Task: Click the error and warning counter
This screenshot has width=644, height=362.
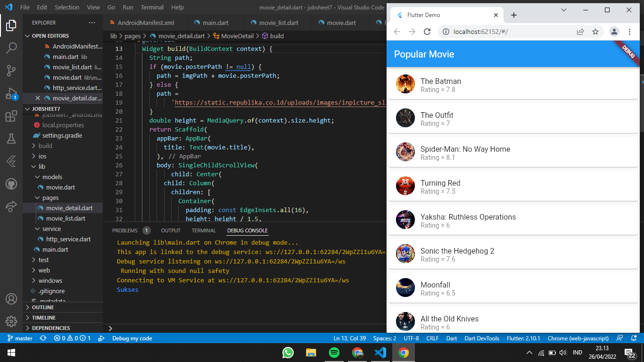Action: (62, 338)
